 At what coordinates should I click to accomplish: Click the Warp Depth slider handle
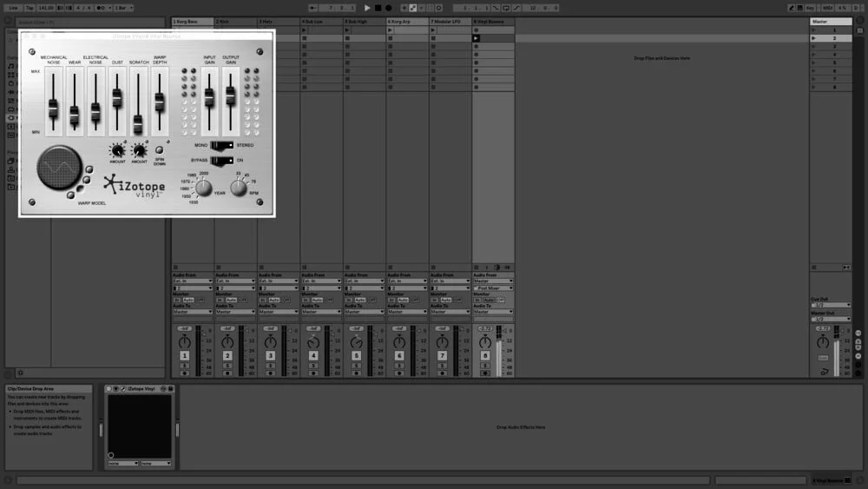160,102
